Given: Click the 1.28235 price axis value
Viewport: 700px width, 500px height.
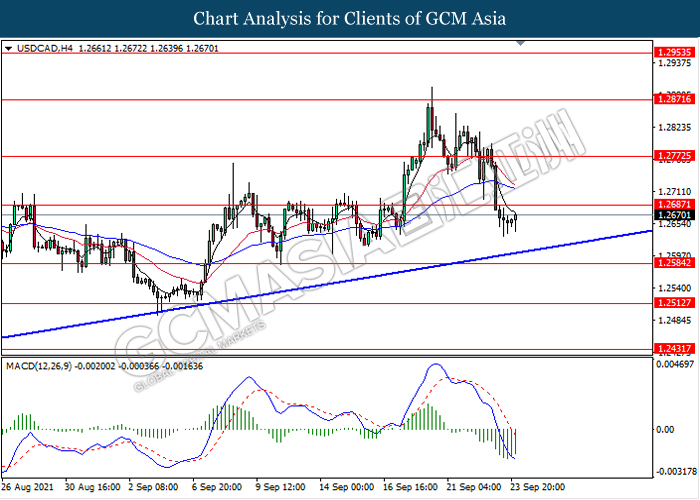Looking at the screenshot, I should 675,128.
